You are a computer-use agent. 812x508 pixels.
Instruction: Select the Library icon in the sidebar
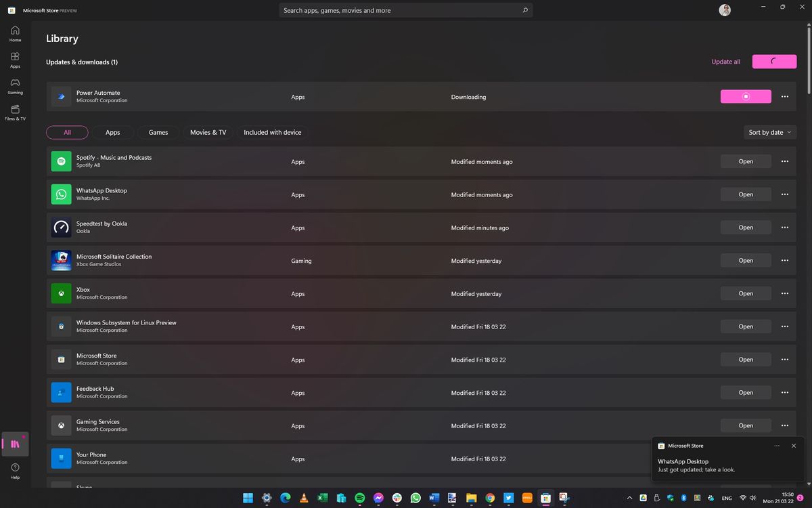[14, 444]
